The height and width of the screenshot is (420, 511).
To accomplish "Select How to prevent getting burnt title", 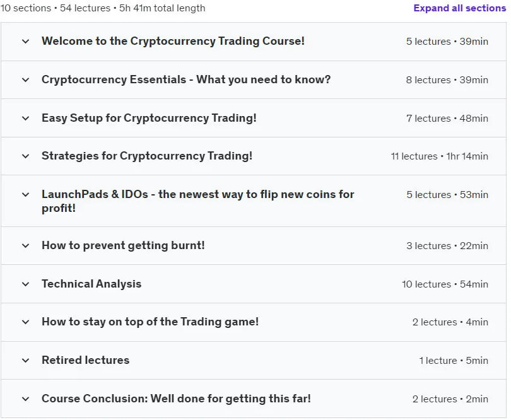I will point(123,245).
